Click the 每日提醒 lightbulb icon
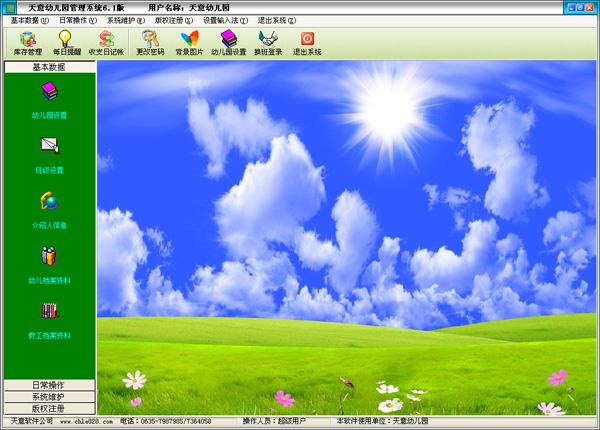This screenshot has width=600, height=430. click(65, 42)
